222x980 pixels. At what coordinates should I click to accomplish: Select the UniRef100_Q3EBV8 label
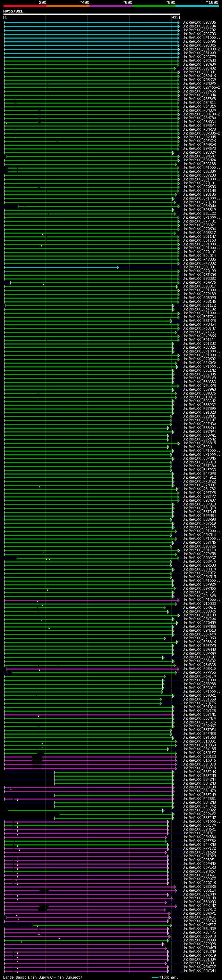click(199, 99)
